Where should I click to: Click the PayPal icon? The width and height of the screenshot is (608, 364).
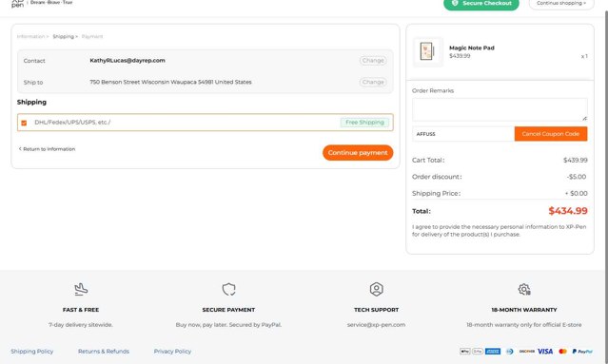pos(582,352)
